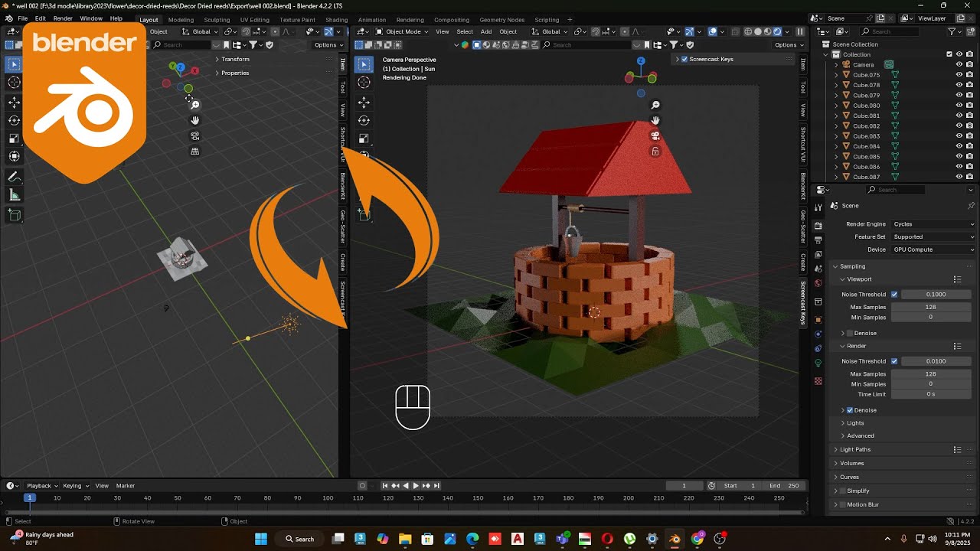Activate Select Box tool in the right viewport
This screenshot has height=551, width=980.
point(364,64)
